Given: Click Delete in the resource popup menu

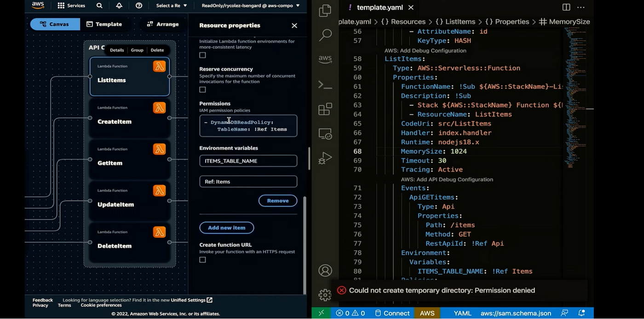Looking at the screenshot, I should click(157, 50).
